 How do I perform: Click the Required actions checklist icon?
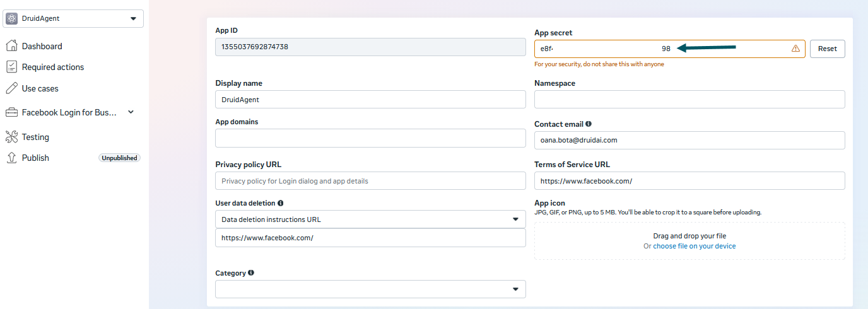[11, 67]
